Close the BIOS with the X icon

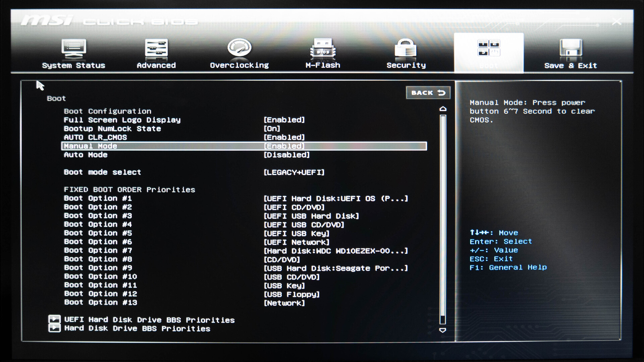616,22
